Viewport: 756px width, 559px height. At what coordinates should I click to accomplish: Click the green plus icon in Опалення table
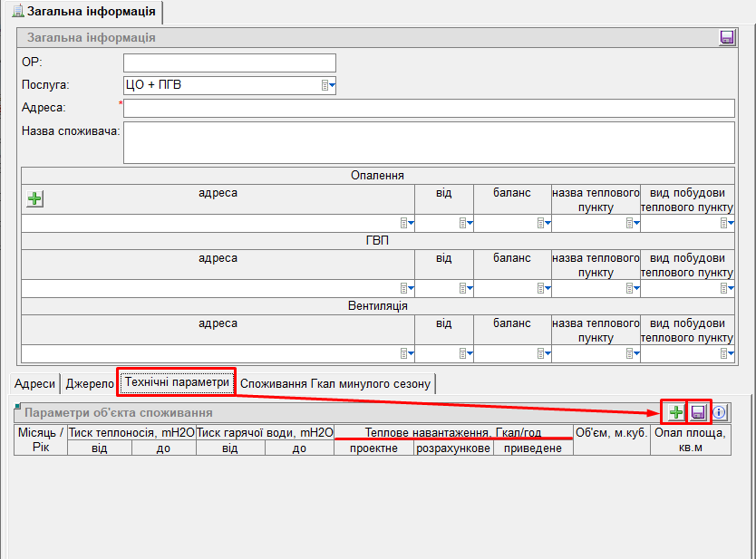point(34,198)
